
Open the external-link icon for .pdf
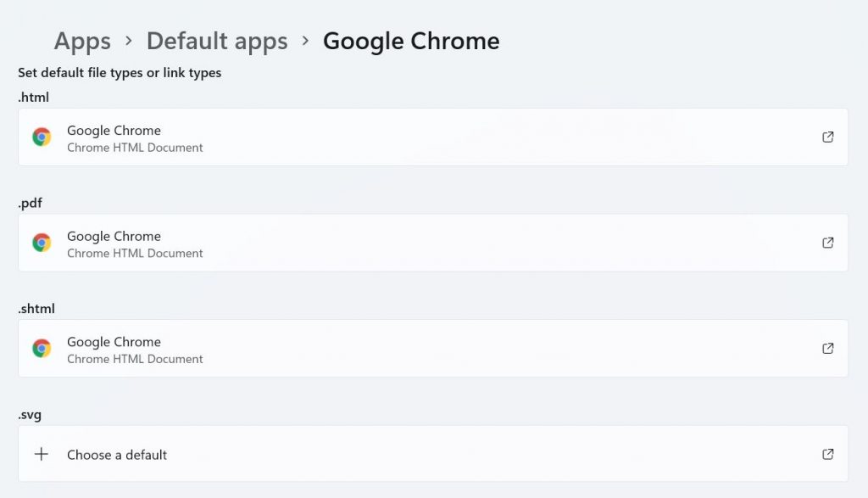click(827, 243)
